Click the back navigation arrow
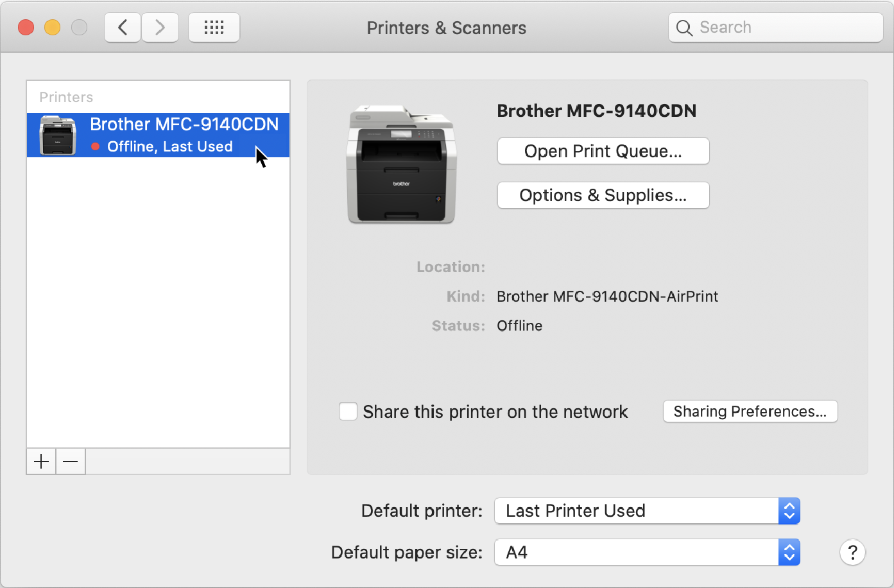The height and width of the screenshot is (588, 894). (122, 27)
